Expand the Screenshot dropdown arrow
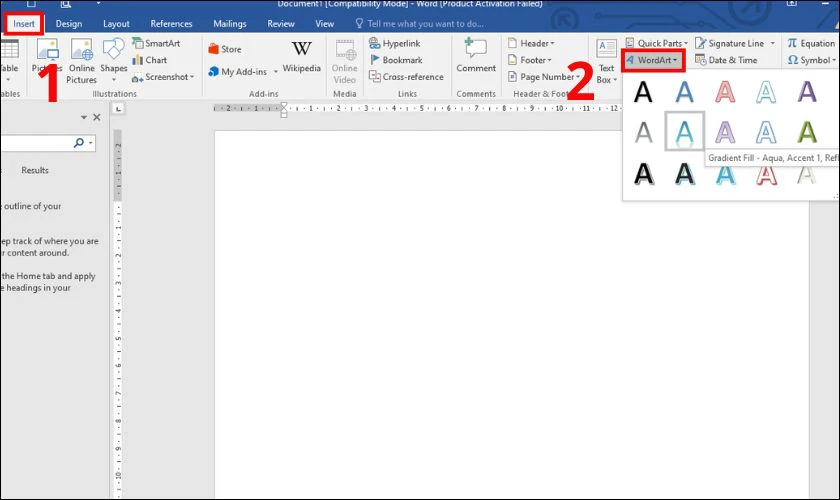Image resolution: width=840 pixels, height=500 pixels. tap(192, 77)
